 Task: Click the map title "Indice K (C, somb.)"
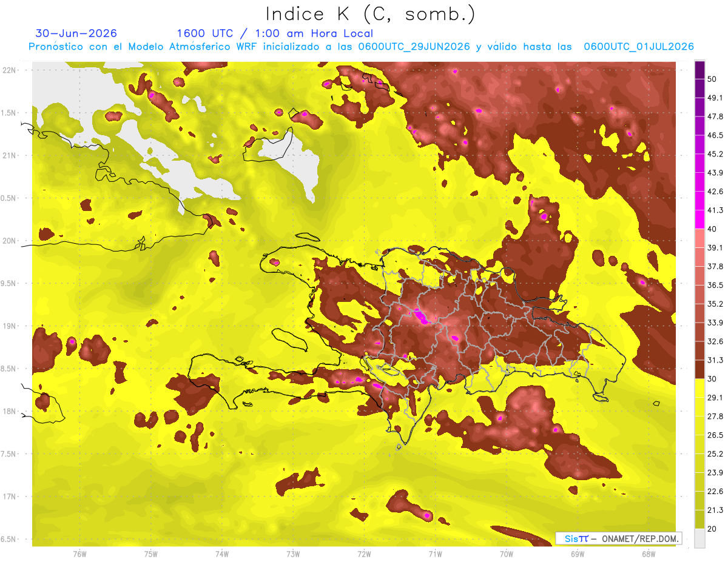tap(371, 15)
